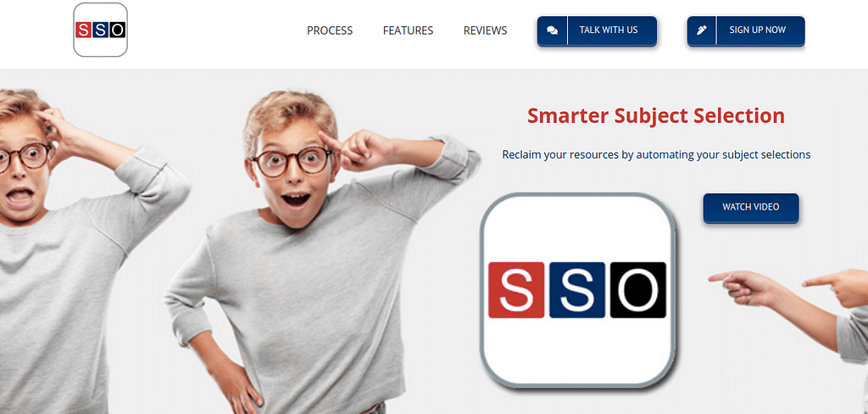
Task: Go to the Features section
Action: tap(408, 31)
